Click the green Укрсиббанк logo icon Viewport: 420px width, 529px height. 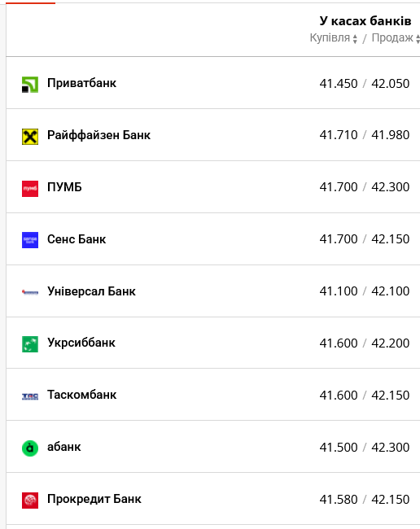pos(30,344)
